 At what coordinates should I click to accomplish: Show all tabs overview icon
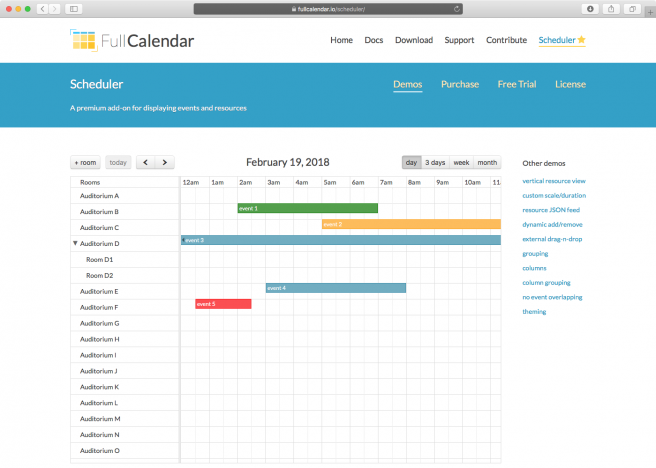point(632,9)
